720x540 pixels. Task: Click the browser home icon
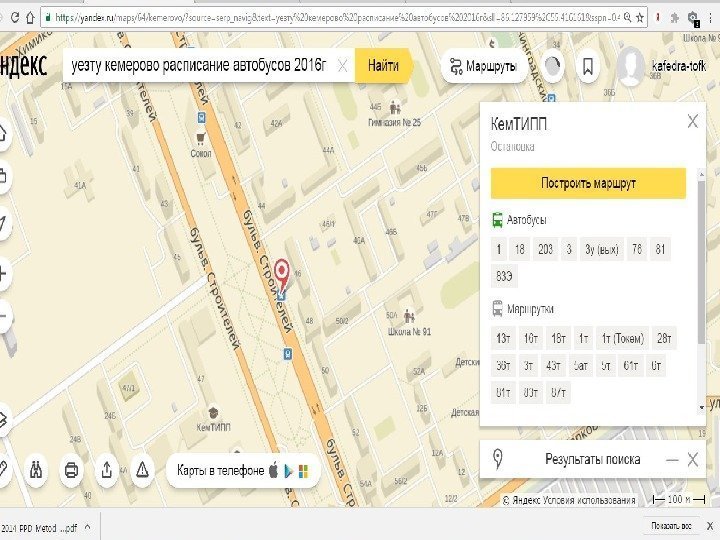click(30, 17)
